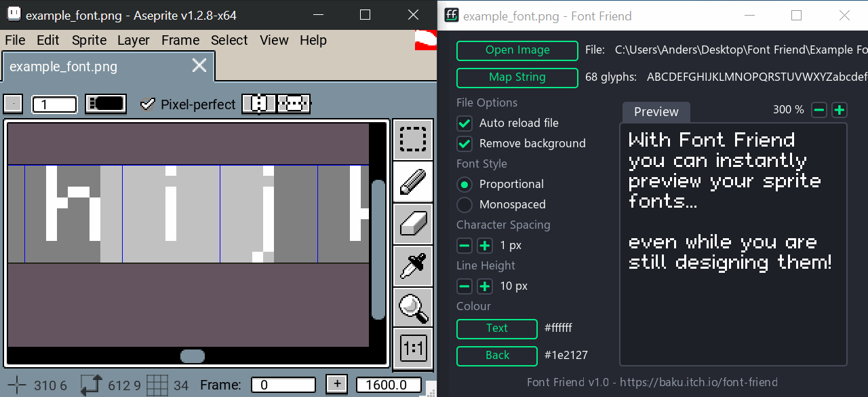Select Monospaced font style
This screenshot has height=397, width=868.
(465, 205)
